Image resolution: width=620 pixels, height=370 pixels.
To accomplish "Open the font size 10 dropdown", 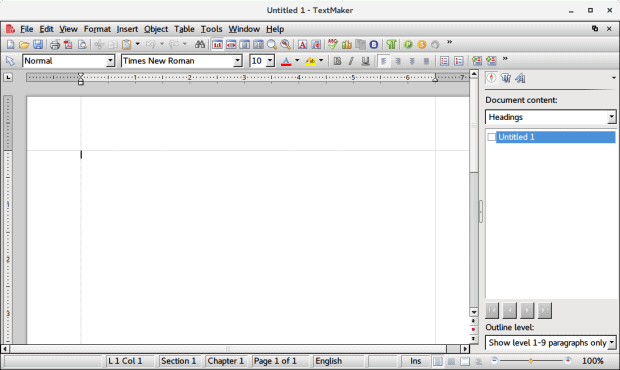I will 270,61.
